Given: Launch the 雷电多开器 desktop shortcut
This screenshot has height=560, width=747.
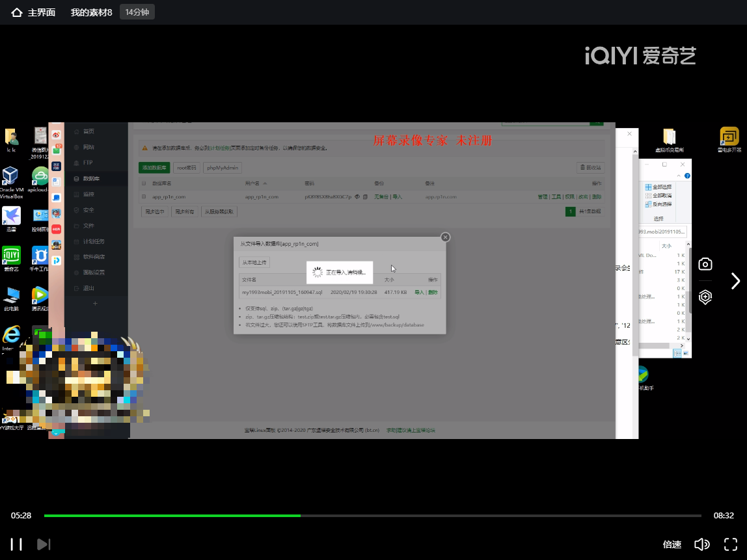Looking at the screenshot, I should 729,140.
